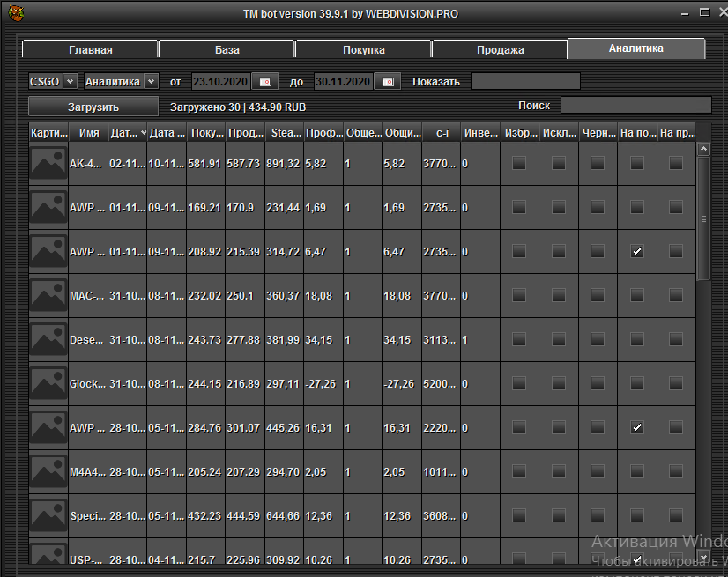Tick the 'Избр...' checkbox for the AK-4 row

518,164
